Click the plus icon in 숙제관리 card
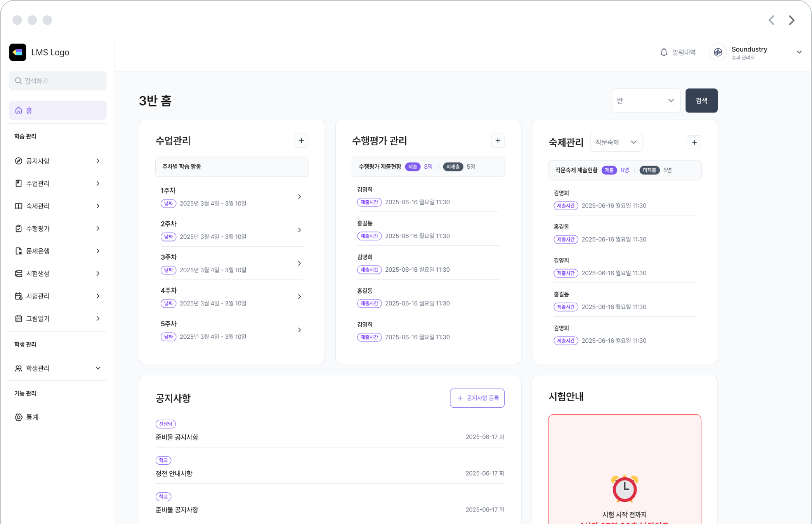The image size is (812, 524). click(x=694, y=142)
